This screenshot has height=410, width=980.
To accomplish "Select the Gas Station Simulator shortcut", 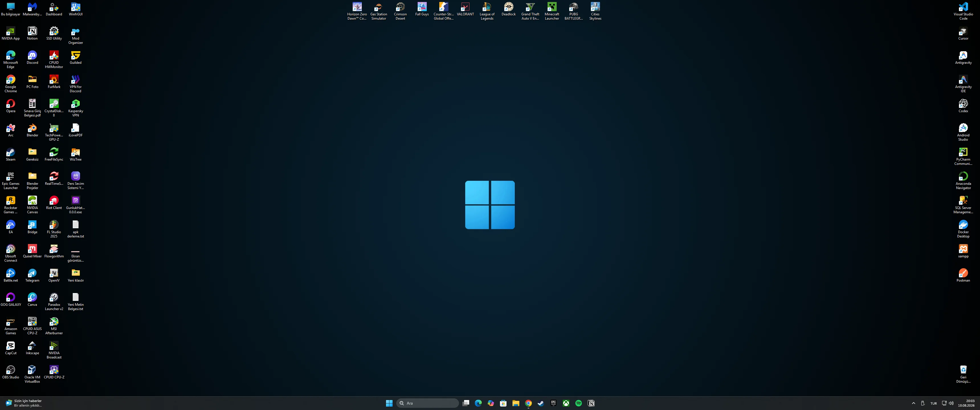I will pyautogui.click(x=379, y=11).
